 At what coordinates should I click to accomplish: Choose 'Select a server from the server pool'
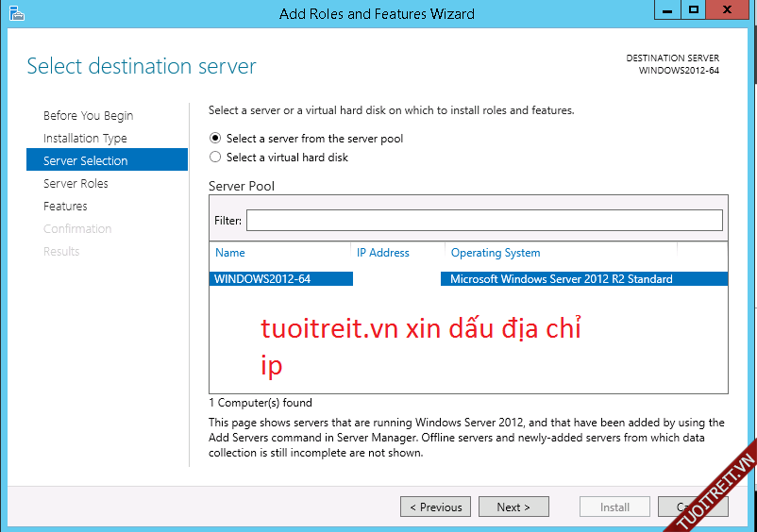pos(215,139)
